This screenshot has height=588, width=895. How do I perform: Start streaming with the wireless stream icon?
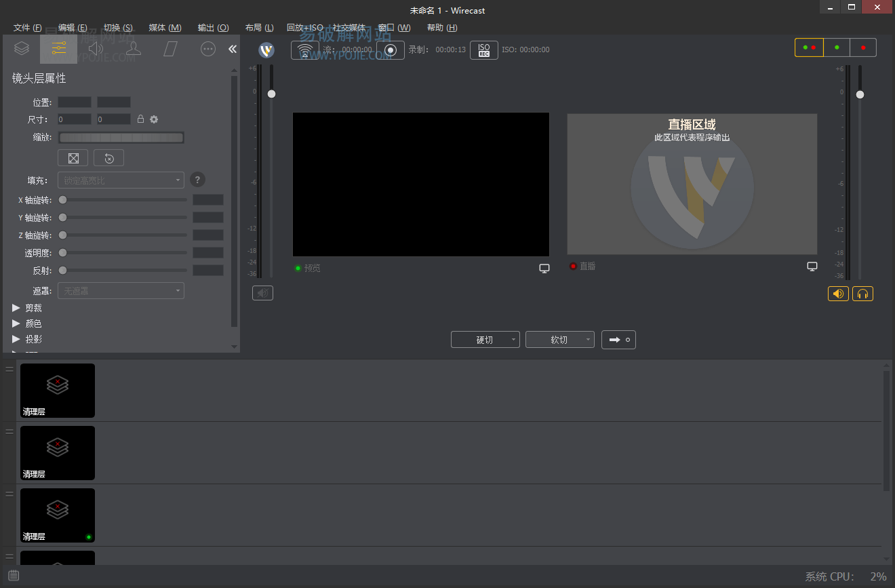tap(304, 50)
